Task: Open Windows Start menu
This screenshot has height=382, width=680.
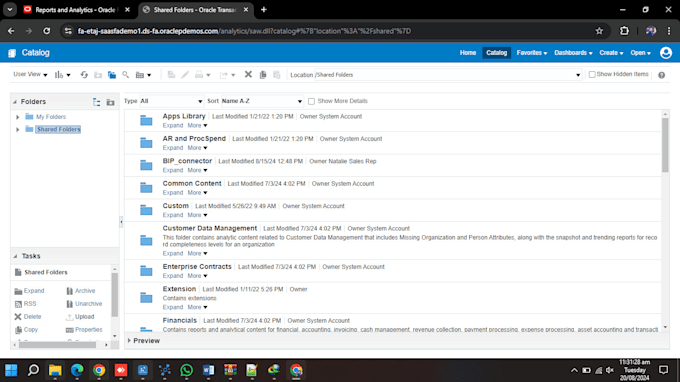Action: pos(11,370)
